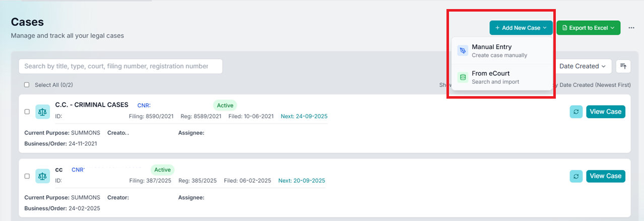Open the Add New Case dropdown
The width and height of the screenshot is (644, 221).
pos(521,28)
